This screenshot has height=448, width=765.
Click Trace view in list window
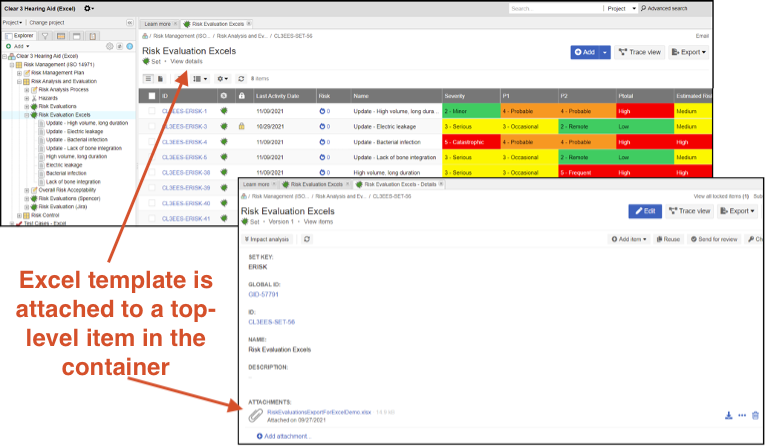[640, 52]
